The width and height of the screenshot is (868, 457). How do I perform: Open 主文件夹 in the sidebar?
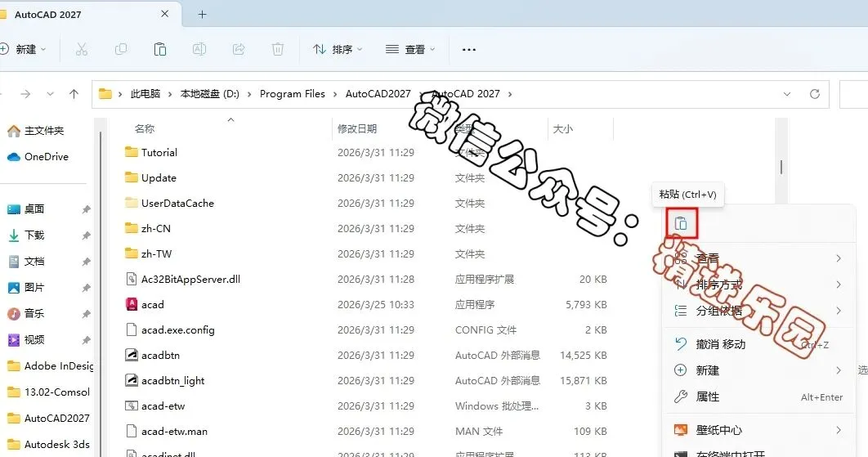point(36,131)
